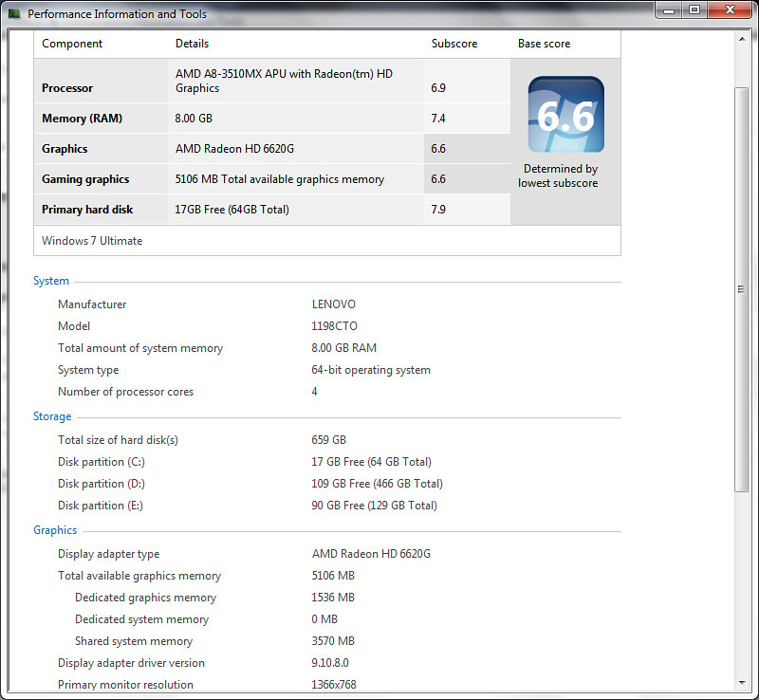Image resolution: width=759 pixels, height=700 pixels.
Task: Click the 8.00 GB detail in Memory row
Action: pyautogui.click(x=194, y=119)
